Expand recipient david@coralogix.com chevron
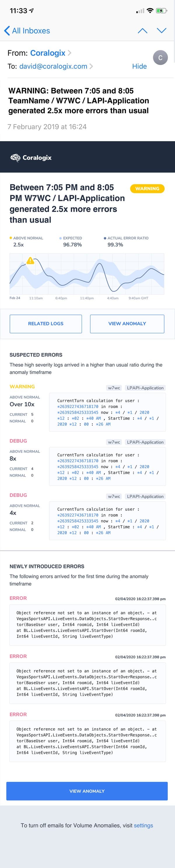This screenshot has height=868, width=175. point(91,67)
